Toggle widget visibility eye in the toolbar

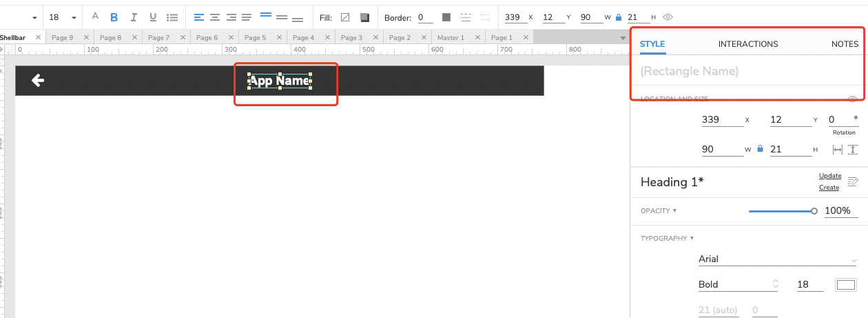[668, 17]
